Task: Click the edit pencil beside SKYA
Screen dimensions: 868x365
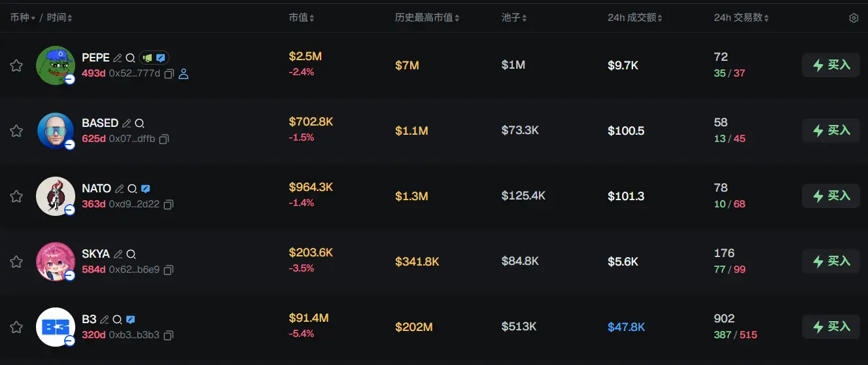Action: point(118,254)
